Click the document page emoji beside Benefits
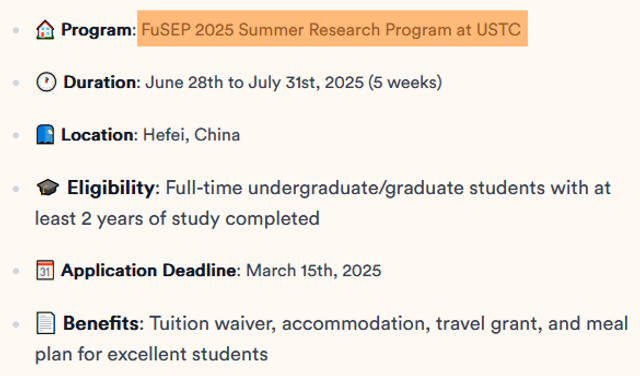 (x=46, y=323)
